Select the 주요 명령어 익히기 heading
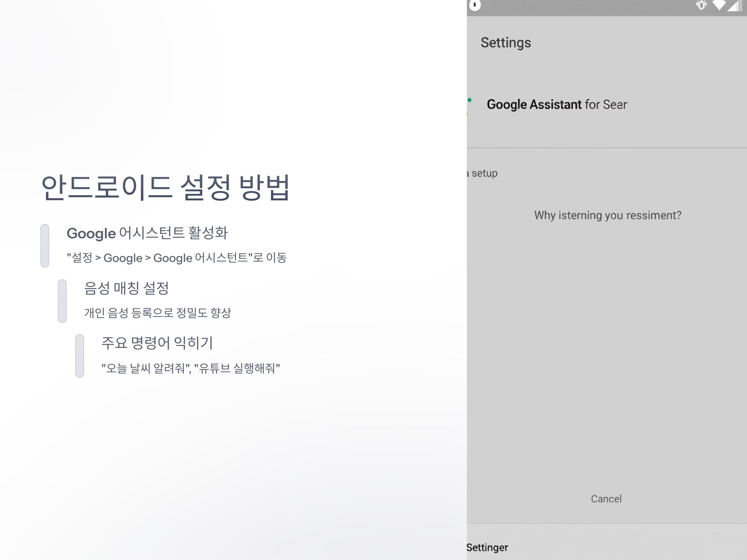 point(157,343)
